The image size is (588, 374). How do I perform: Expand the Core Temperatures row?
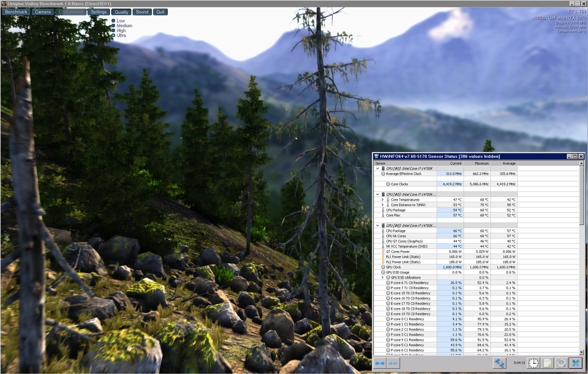(383, 200)
